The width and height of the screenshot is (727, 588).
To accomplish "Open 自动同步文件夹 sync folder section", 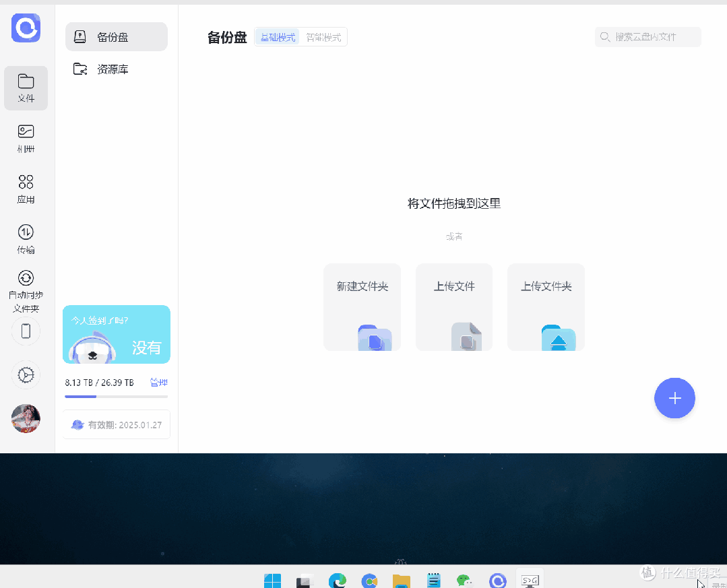I will (26, 291).
